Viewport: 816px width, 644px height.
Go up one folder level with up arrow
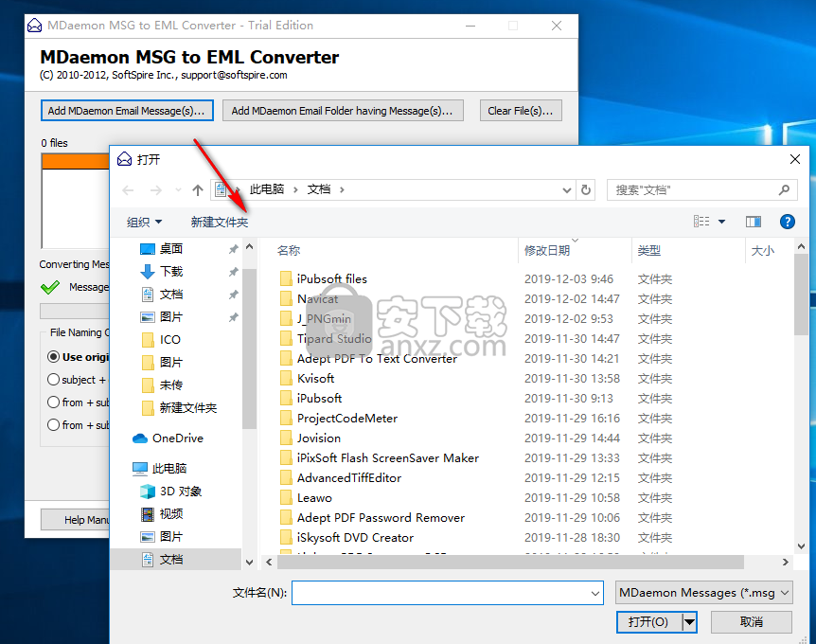[x=198, y=190]
